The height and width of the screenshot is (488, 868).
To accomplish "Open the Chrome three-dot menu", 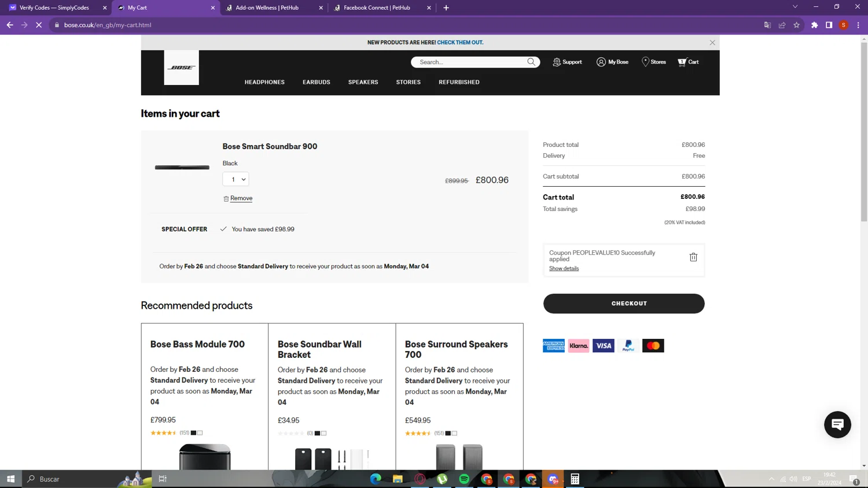I will point(858,25).
